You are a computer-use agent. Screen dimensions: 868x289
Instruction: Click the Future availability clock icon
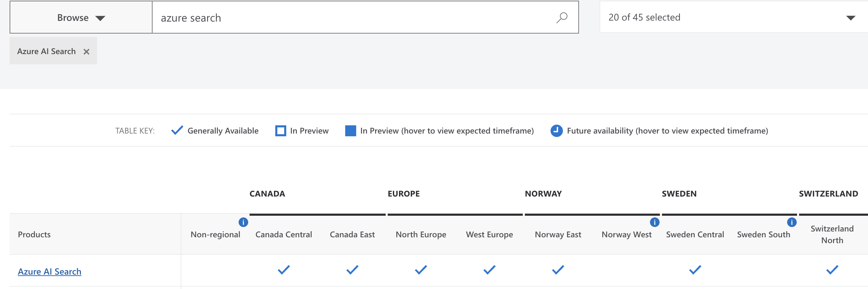click(557, 131)
